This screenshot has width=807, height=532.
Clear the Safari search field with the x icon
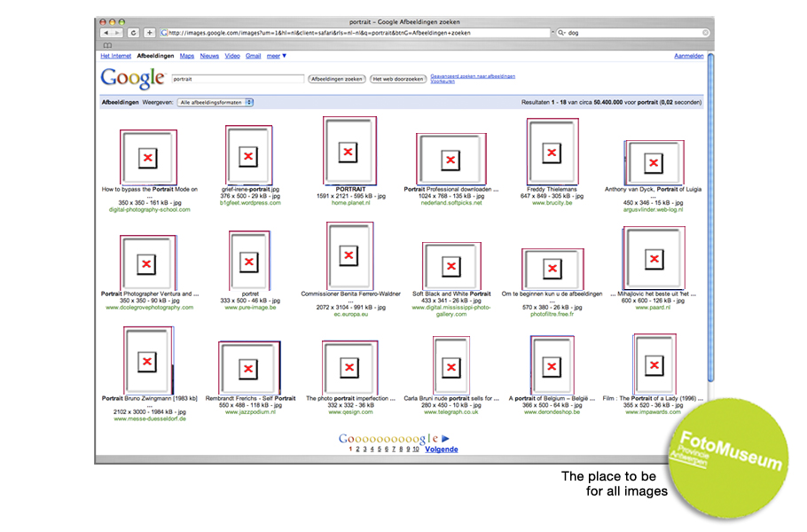pyautogui.click(x=706, y=33)
